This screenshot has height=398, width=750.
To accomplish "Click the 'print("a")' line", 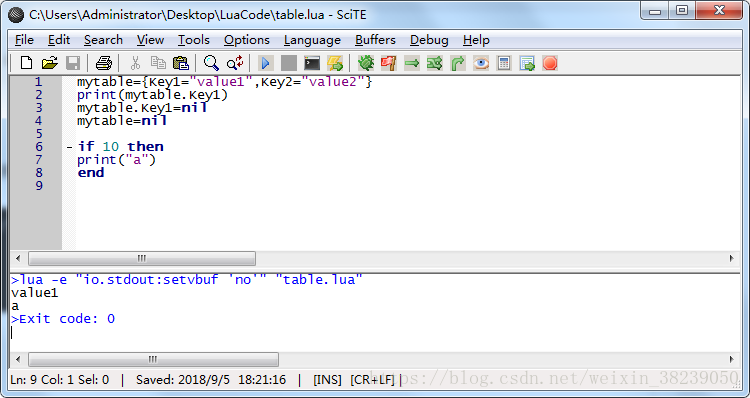I will [x=117, y=160].
